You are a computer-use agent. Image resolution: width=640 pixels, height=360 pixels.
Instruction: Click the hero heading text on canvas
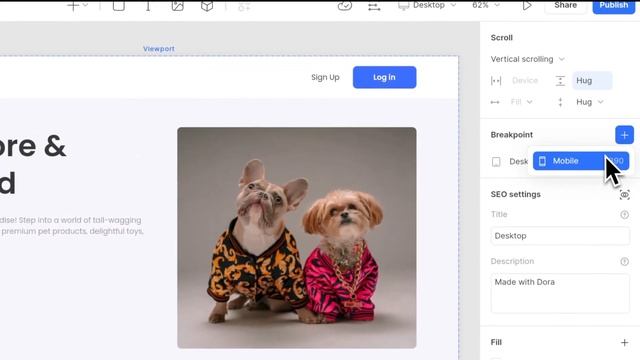33,164
